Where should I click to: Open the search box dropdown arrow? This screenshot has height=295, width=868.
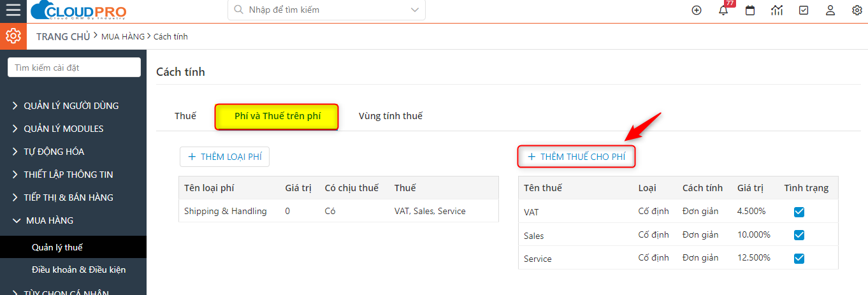pyautogui.click(x=415, y=10)
